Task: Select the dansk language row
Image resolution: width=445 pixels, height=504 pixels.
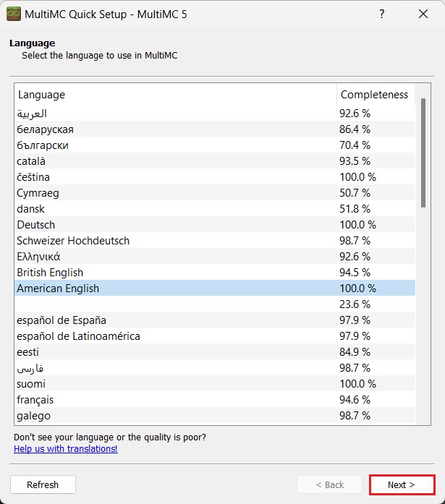Action: click(x=215, y=208)
